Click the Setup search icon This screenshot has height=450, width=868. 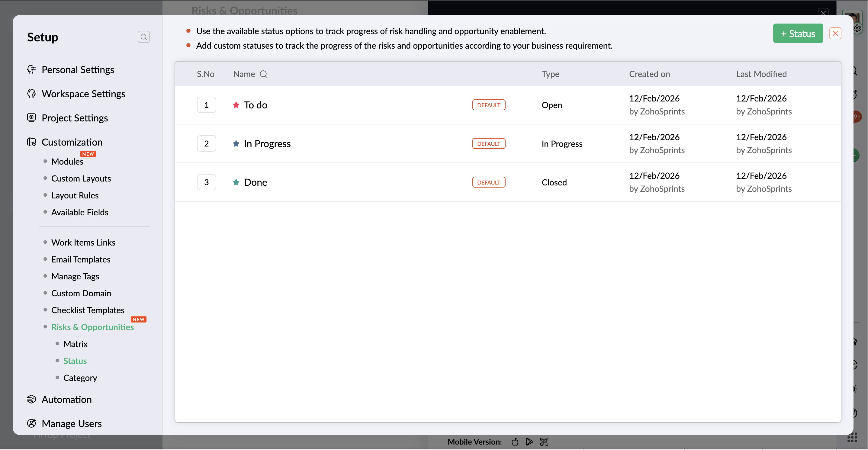(x=143, y=37)
